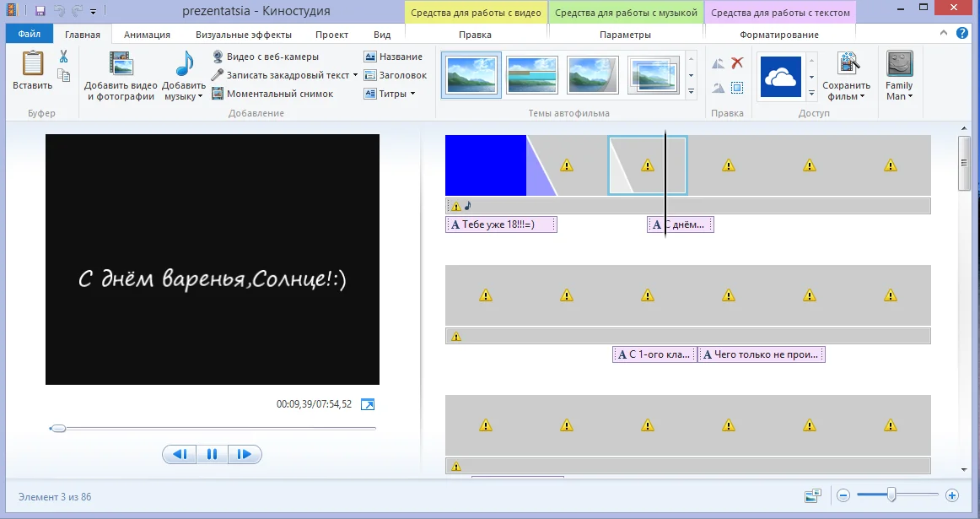Add a Название title slide

(x=393, y=57)
